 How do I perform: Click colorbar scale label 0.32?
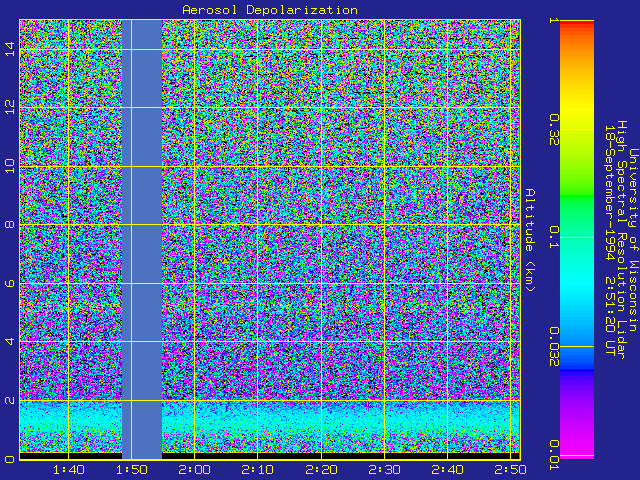tap(554, 130)
